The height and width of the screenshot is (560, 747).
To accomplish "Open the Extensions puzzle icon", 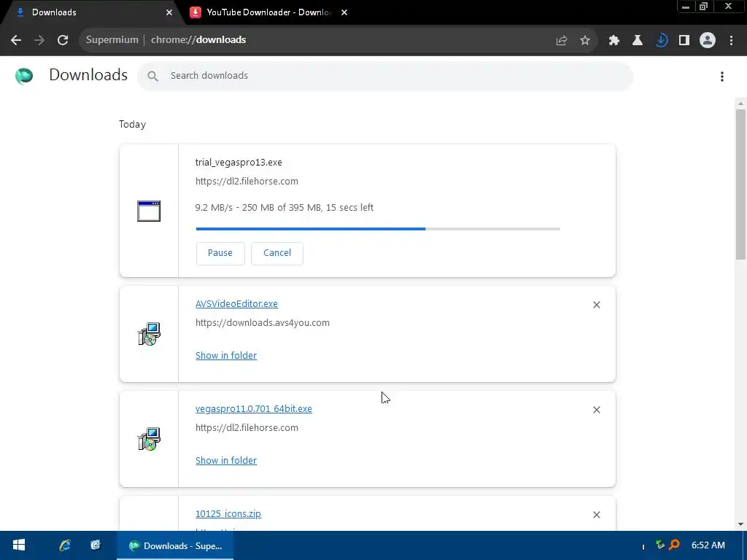I will click(614, 41).
